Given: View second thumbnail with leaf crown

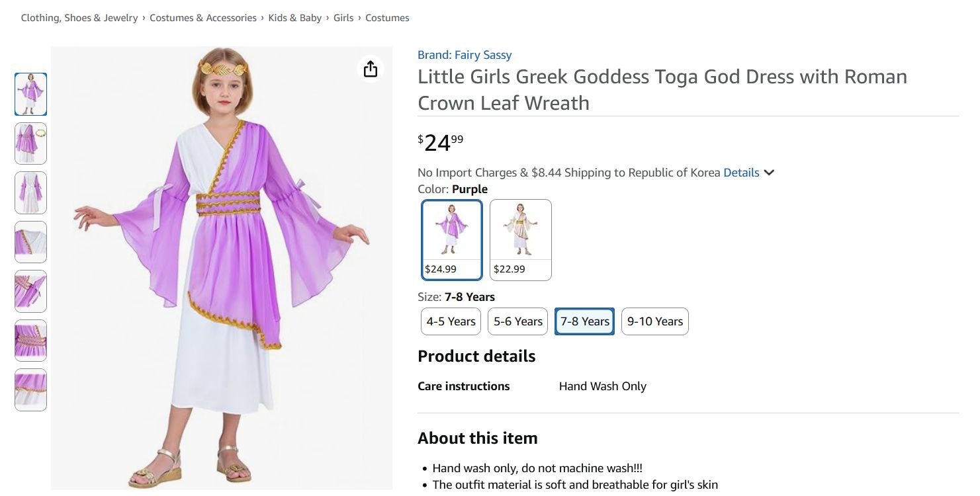Looking at the screenshot, I should (31, 144).
